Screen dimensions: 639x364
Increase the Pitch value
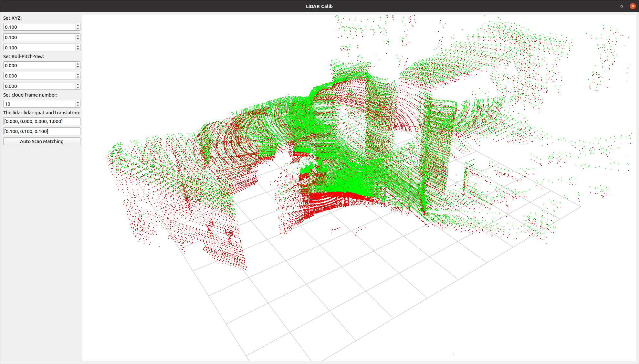point(78,74)
